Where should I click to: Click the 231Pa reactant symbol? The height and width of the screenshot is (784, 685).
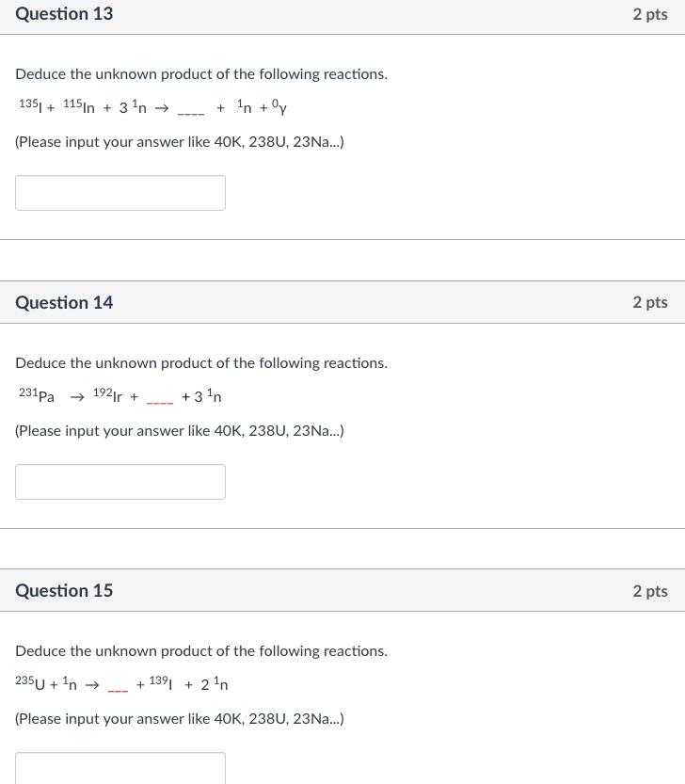[x=39, y=396]
